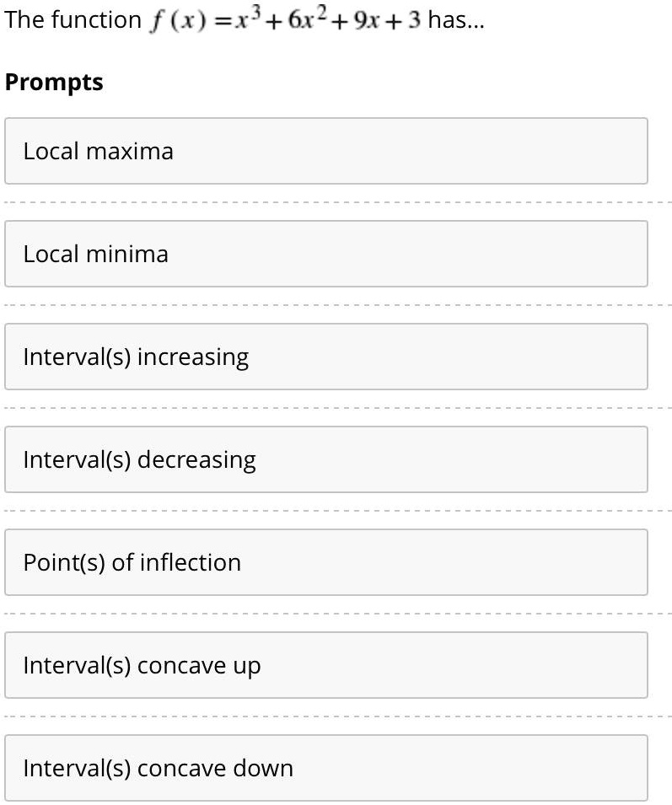Click the dashed zone under Point(s) of inflection
672x805 pixels.
(336, 613)
